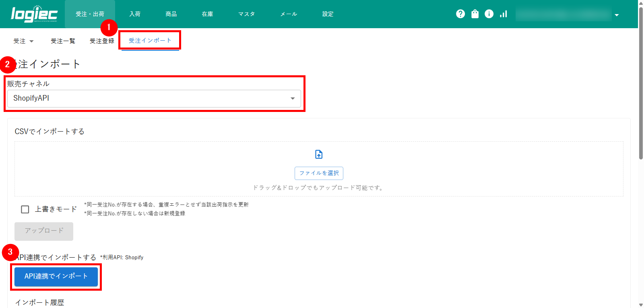Screen dimensions: 644x308
Task: Switch to the 受注一覧 tab
Action: (63, 41)
